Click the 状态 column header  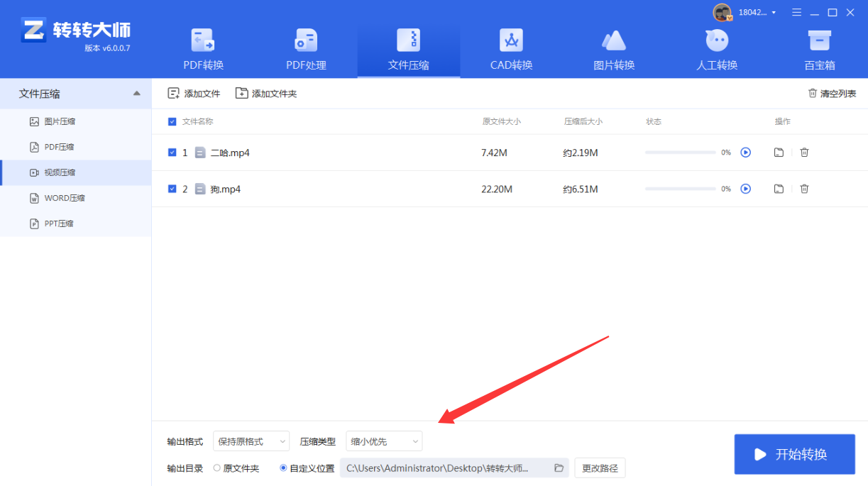coord(654,122)
